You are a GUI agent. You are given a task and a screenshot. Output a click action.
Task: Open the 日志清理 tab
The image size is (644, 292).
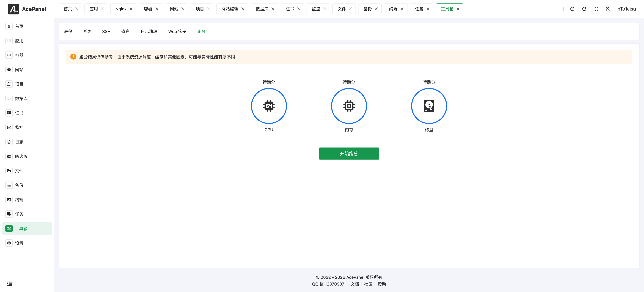coord(149,31)
